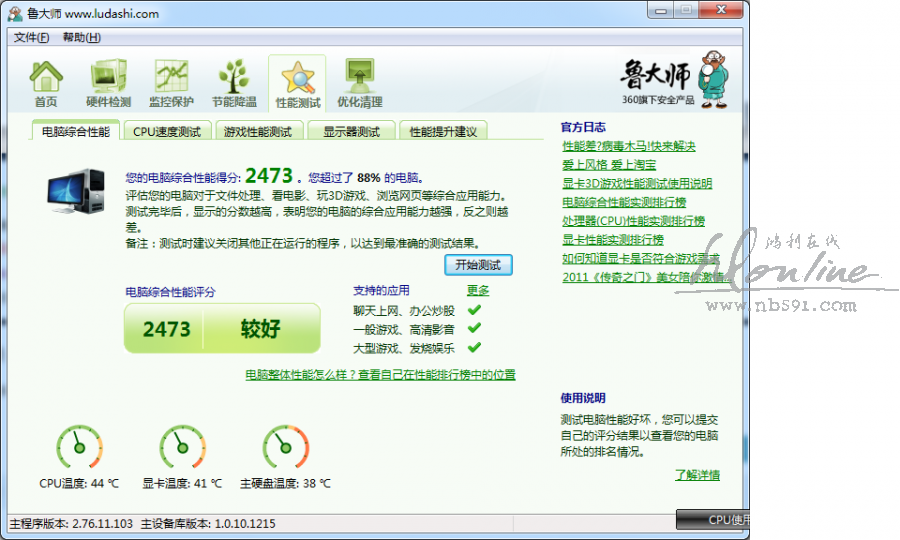900x540 pixels.
Task: Select the 性能测试 performance test icon
Action: 297,82
